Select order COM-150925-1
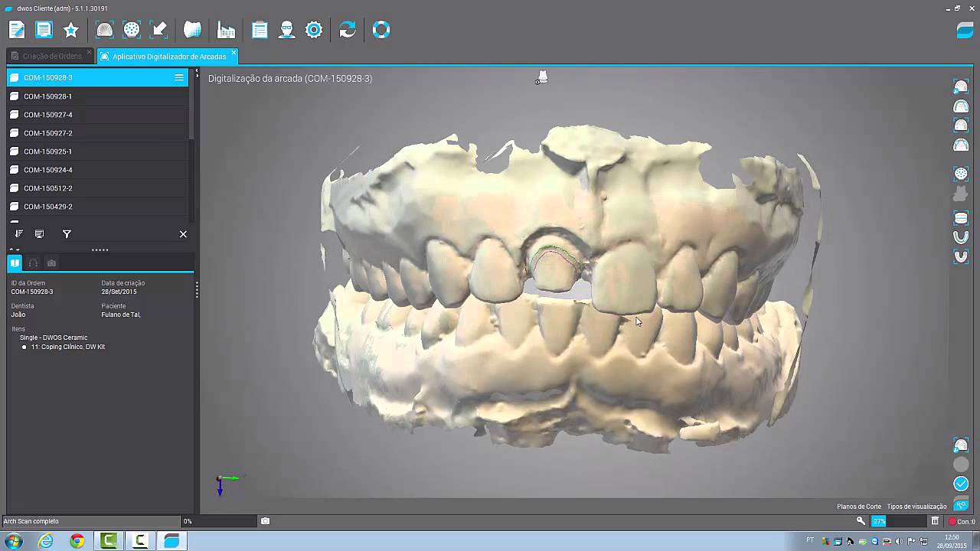Screen dimensions: 980x551 pos(97,152)
